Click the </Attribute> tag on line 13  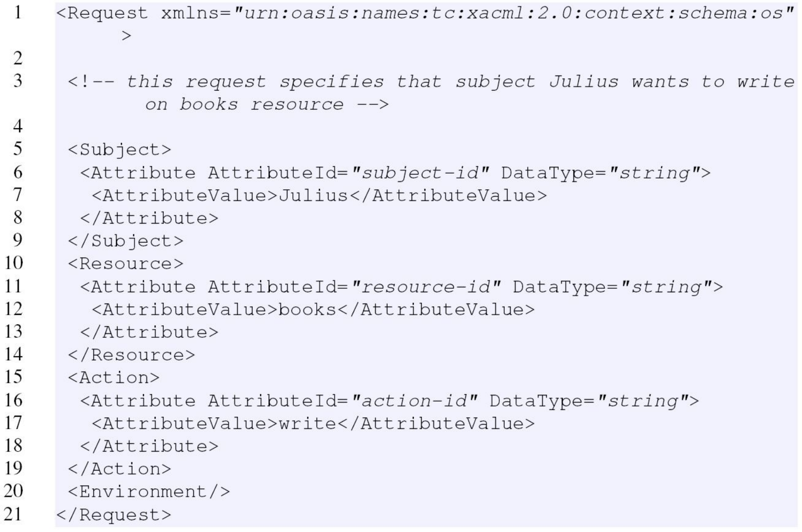point(149,332)
